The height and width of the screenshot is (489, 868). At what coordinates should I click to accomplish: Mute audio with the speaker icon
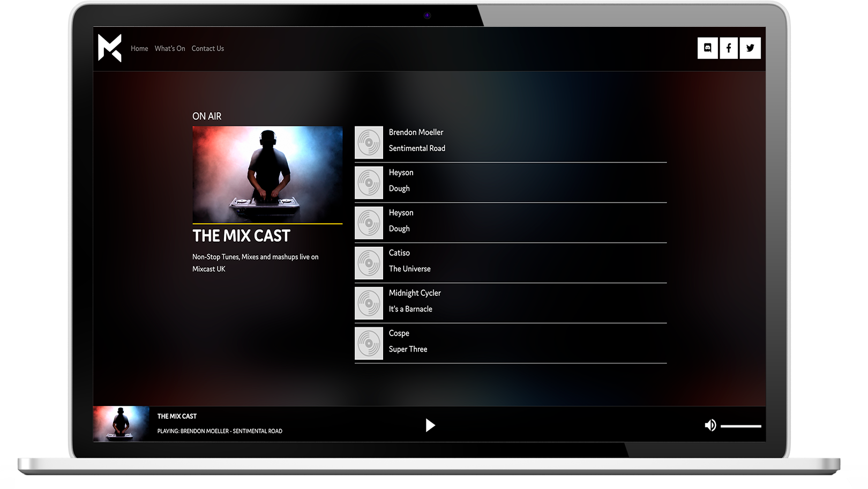(x=710, y=426)
